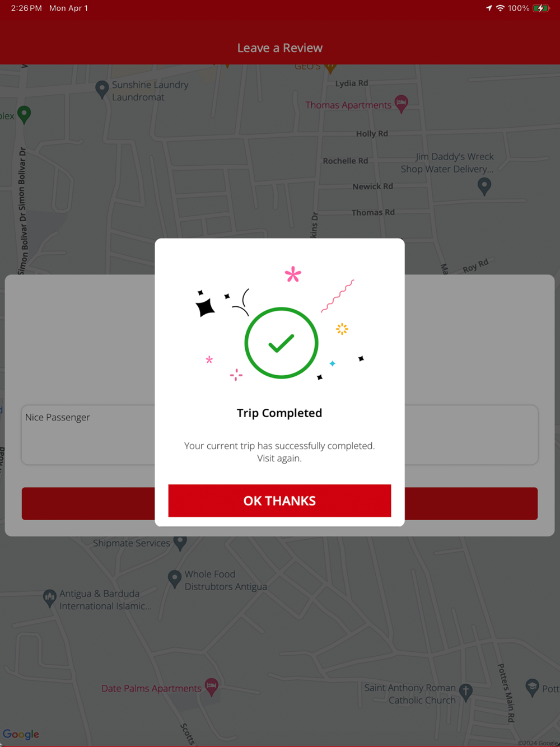
Task: Click Saint Anthony Roman Catholic Church pin
Action: 466,693
